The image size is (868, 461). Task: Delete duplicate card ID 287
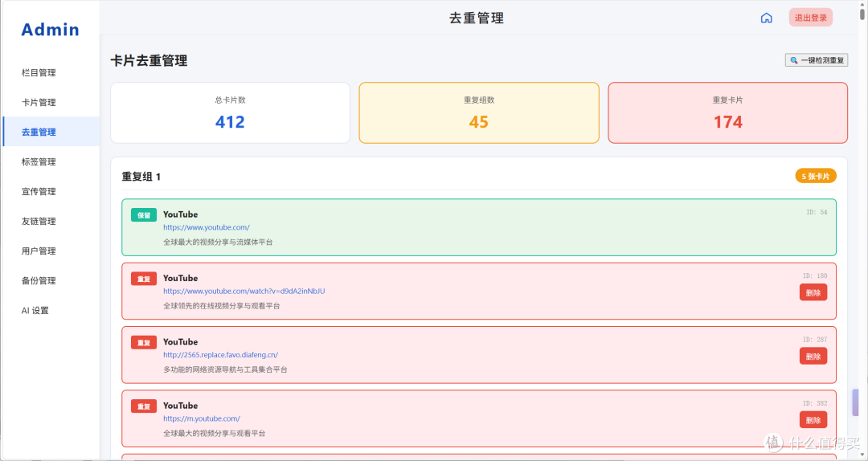pyautogui.click(x=813, y=356)
